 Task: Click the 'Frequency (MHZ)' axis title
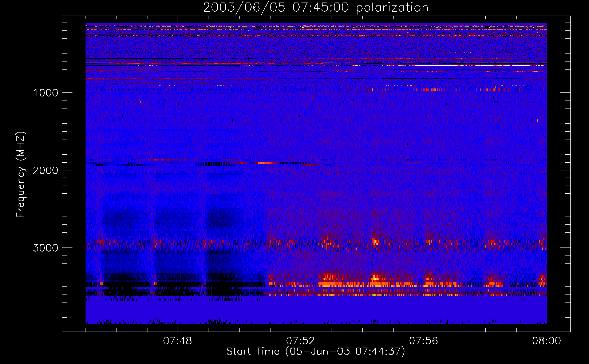coord(20,175)
